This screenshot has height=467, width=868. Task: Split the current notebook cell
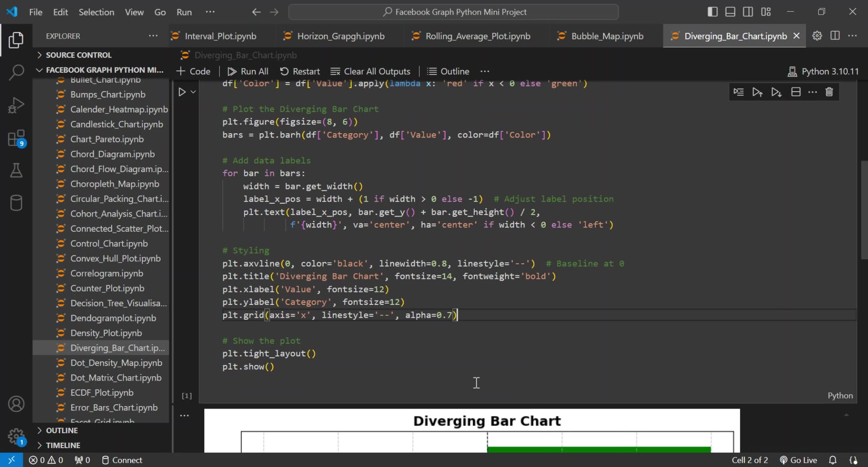click(x=796, y=92)
